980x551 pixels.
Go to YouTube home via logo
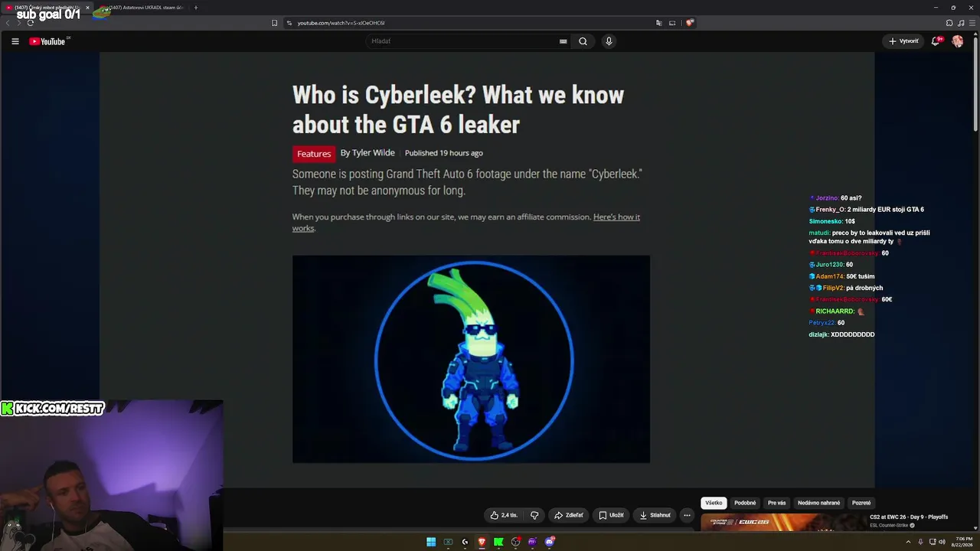tap(49, 41)
